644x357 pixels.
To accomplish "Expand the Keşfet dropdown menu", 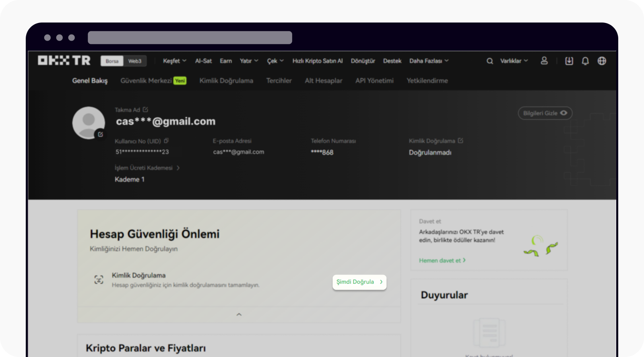I will (175, 61).
